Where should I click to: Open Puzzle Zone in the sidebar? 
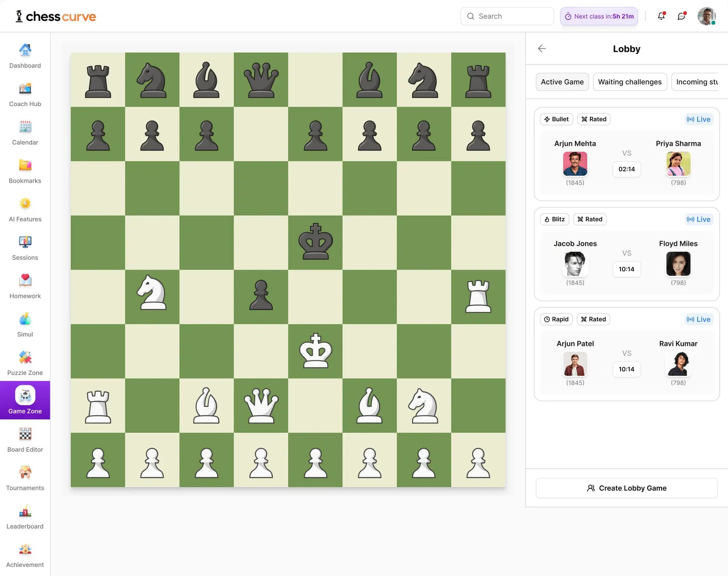coord(25,363)
